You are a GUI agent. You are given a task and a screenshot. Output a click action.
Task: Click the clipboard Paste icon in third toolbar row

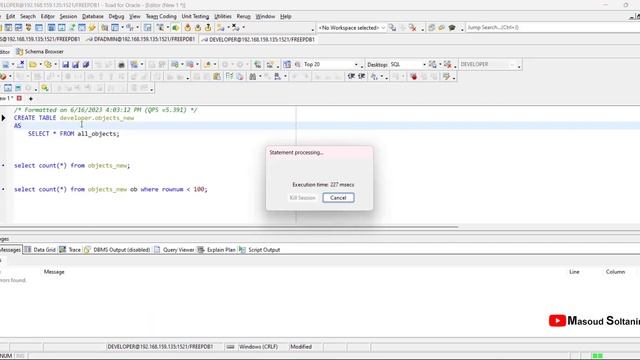(x=217, y=76)
